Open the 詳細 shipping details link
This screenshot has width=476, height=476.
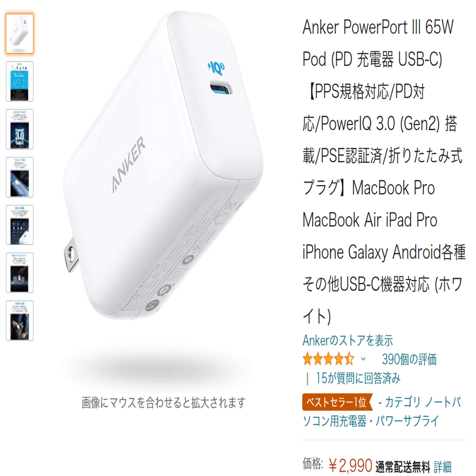coord(442,467)
